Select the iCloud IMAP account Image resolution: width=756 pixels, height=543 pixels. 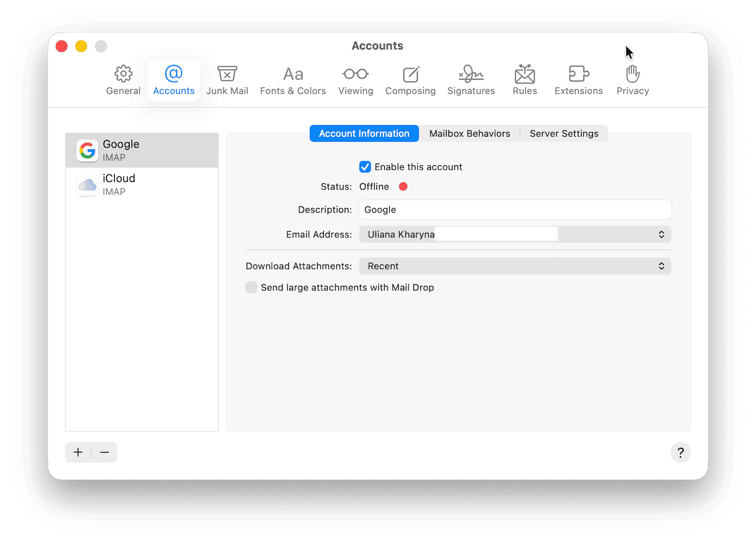coord(142,184)
